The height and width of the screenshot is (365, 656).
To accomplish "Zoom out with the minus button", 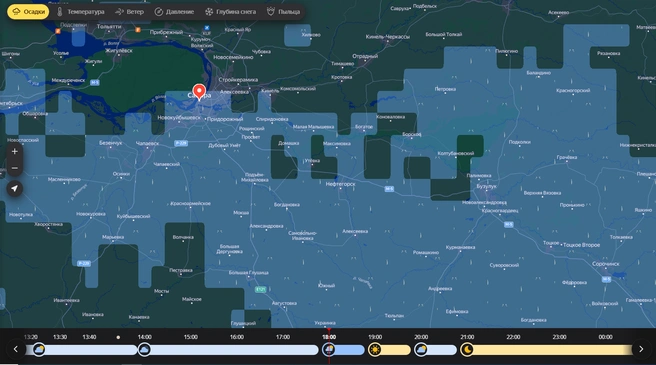I will pyautogui.click(x=15, y=168).
